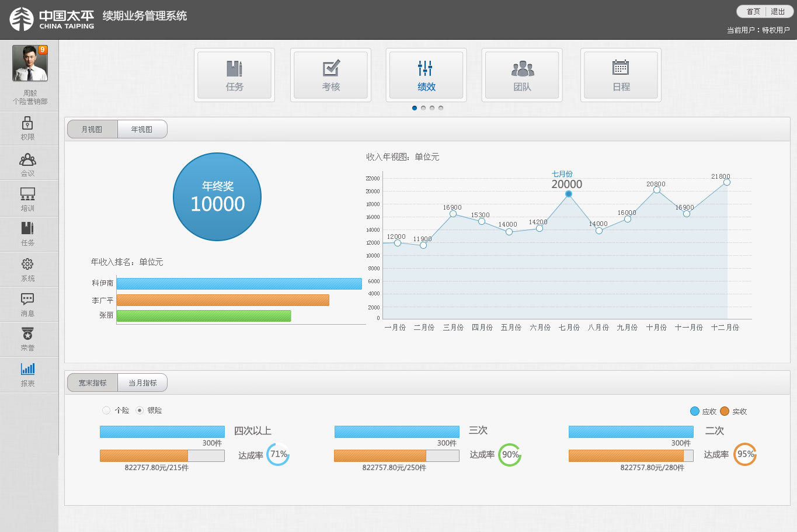The width and height of the screenshot is (797, 532).
Task: Switch to the 月视图 tab
Action: tap(92, 129)
